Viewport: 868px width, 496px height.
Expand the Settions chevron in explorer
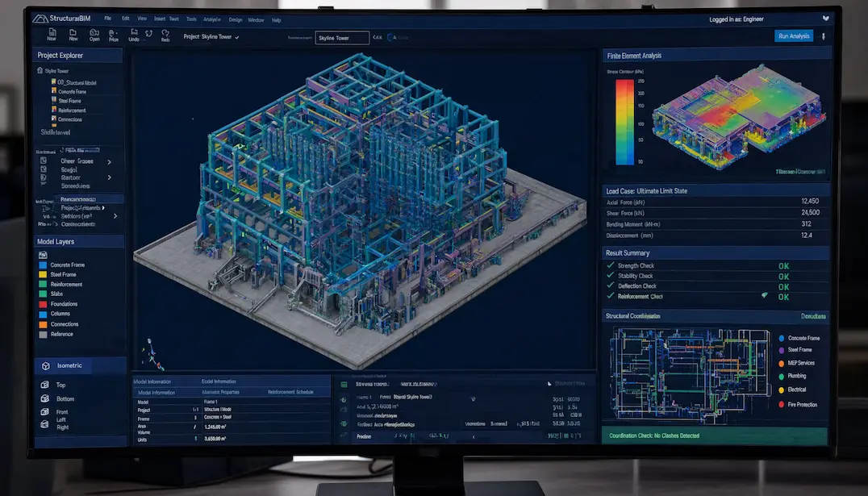click(115, 216)
